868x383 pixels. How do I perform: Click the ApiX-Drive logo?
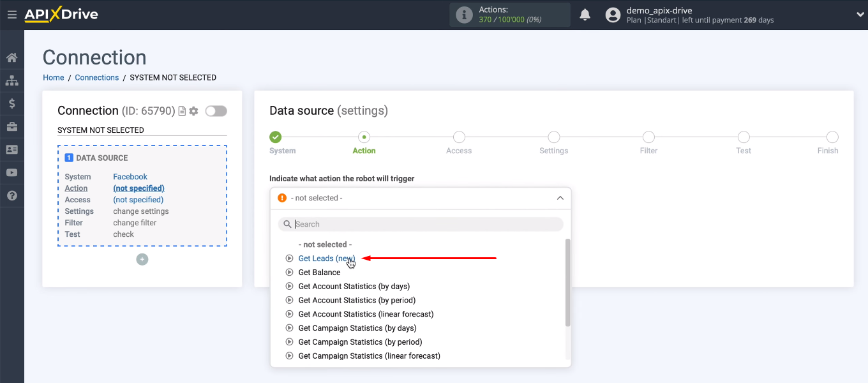[x=61, y=14]
